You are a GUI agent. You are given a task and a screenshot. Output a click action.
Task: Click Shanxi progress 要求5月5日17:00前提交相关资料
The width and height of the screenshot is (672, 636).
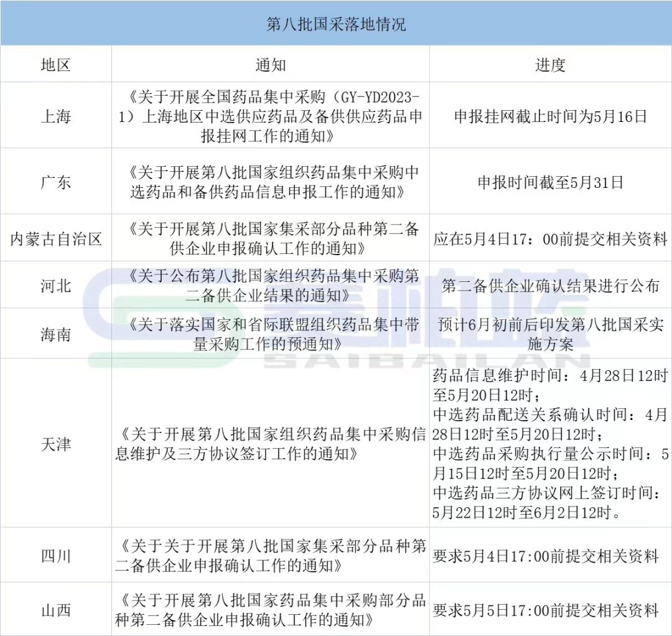(546, 610)
